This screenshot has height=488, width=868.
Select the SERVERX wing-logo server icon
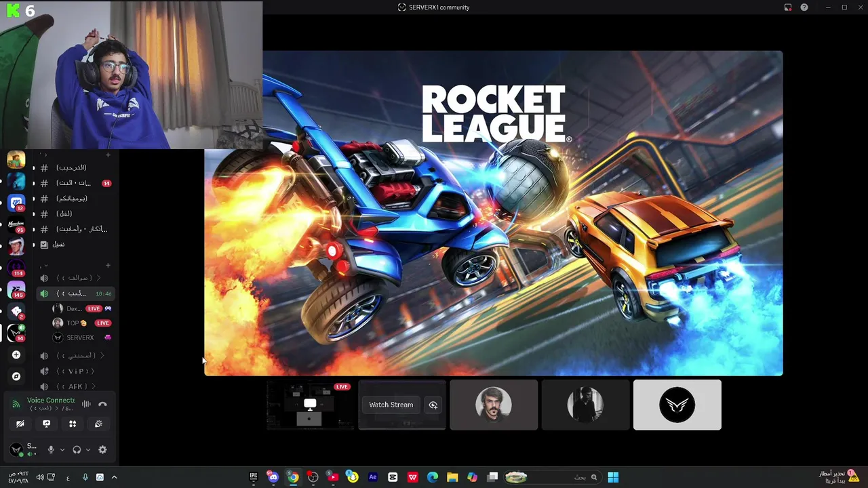click(x=16, y=333)
